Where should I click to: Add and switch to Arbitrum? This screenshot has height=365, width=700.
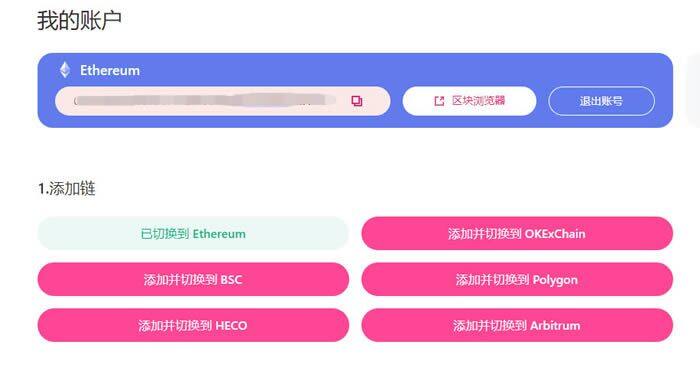coord(517,325)
